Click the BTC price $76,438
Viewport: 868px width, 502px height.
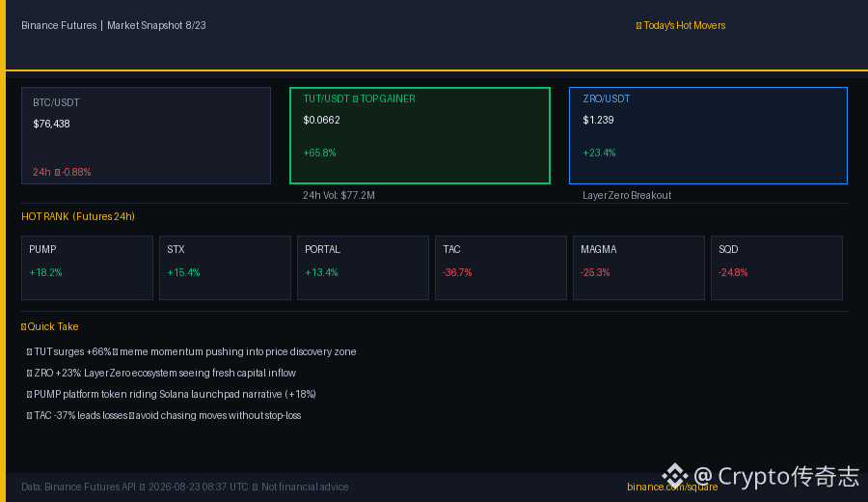coord(51,124)
